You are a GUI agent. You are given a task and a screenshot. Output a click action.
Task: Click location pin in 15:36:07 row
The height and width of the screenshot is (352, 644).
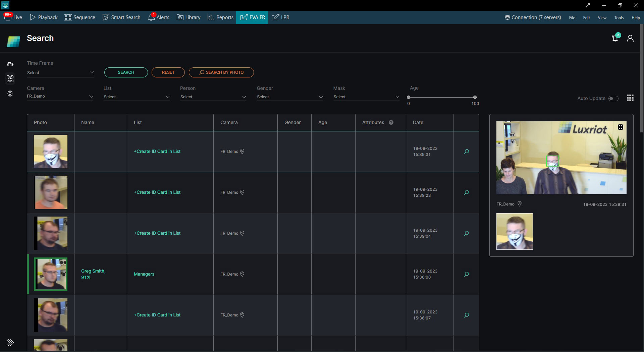point(242,315)
